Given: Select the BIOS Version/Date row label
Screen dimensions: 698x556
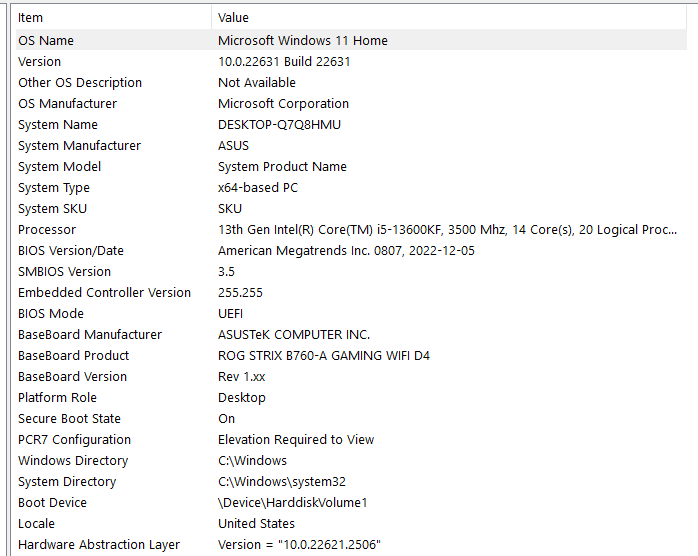Looking at the screenshot, I should pos(71,251).
